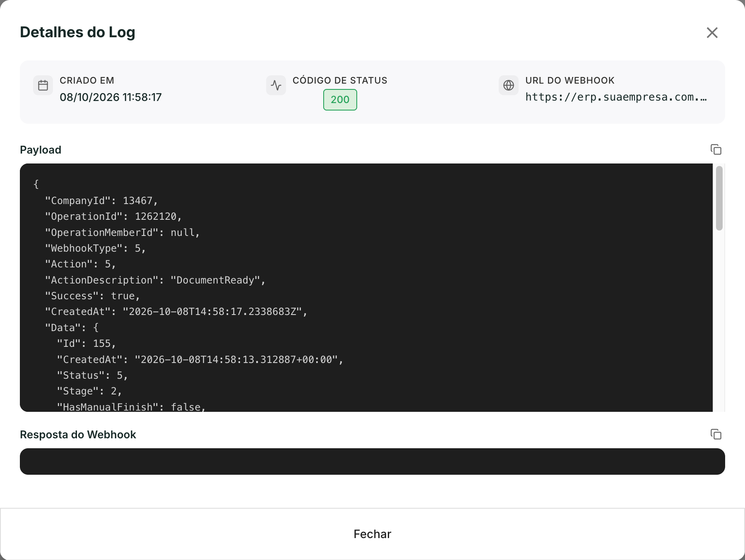Viewport: 745px width, 560px height.
Task: Click the CreatedAt line ending in +00:00
Action: (200, 360)
